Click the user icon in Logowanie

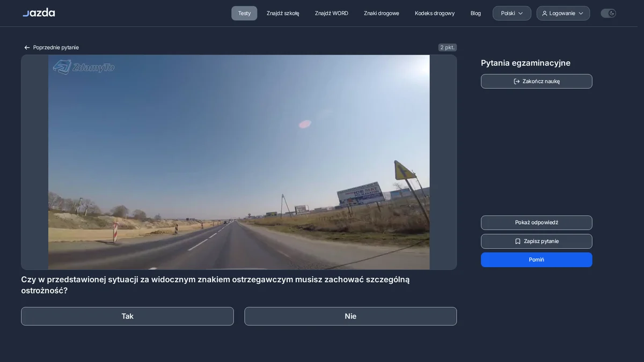coord(545,13)
